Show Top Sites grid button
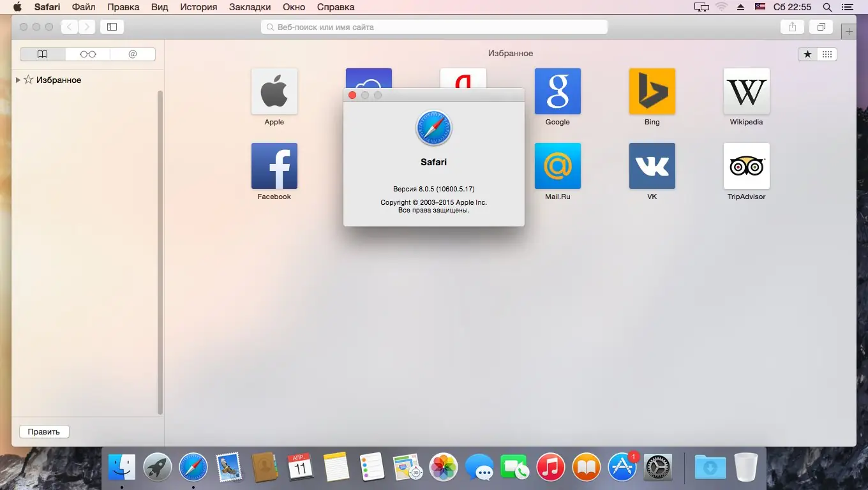The width and height of the screenshot is (868, 490). tap(827, 54)
